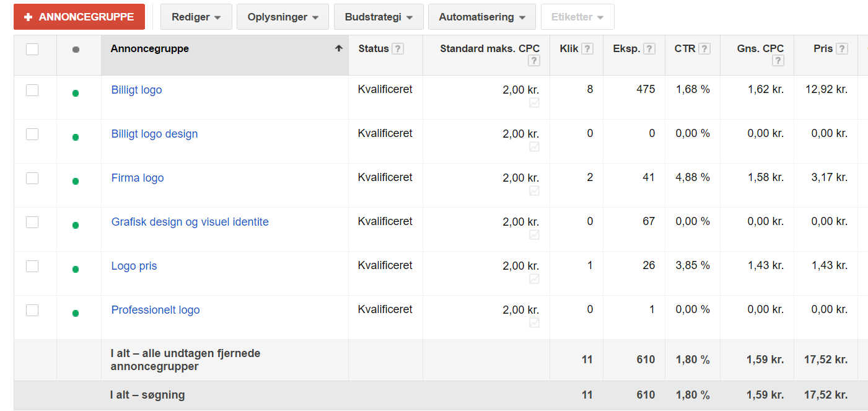Toggle the select-all checkbox in the table header
Screen dimensions: 868x411
32,49
